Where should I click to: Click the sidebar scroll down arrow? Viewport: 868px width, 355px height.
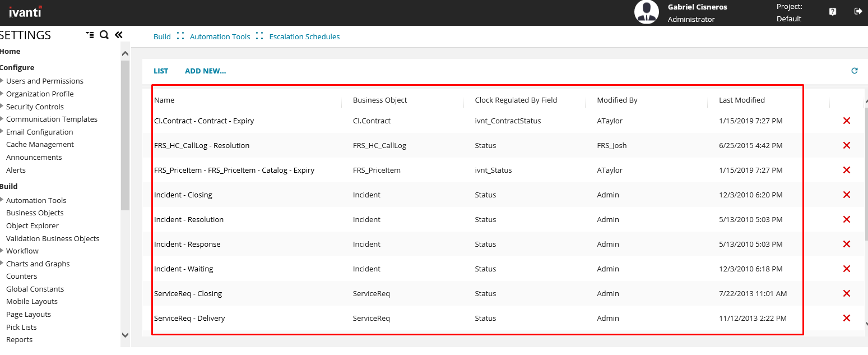[125, 335]
